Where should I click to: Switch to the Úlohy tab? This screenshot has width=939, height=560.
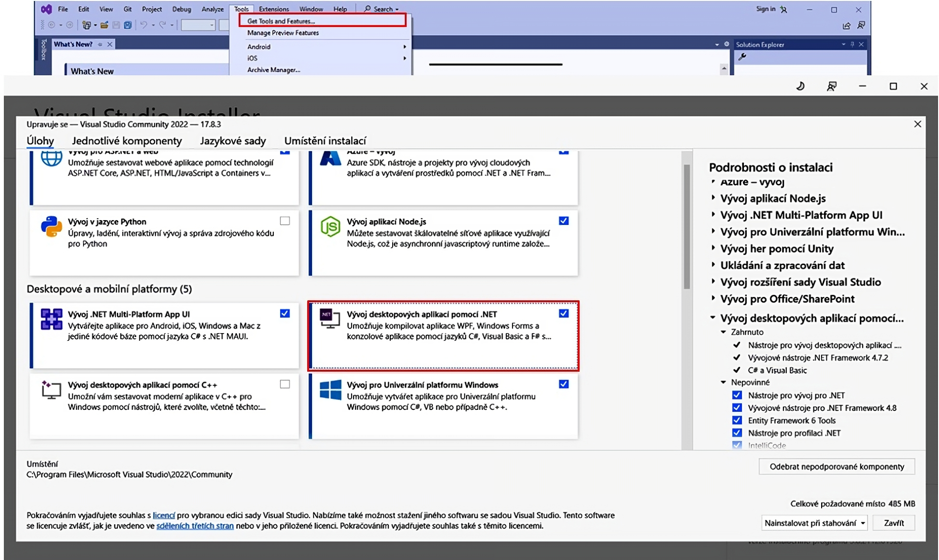[40, 141]
